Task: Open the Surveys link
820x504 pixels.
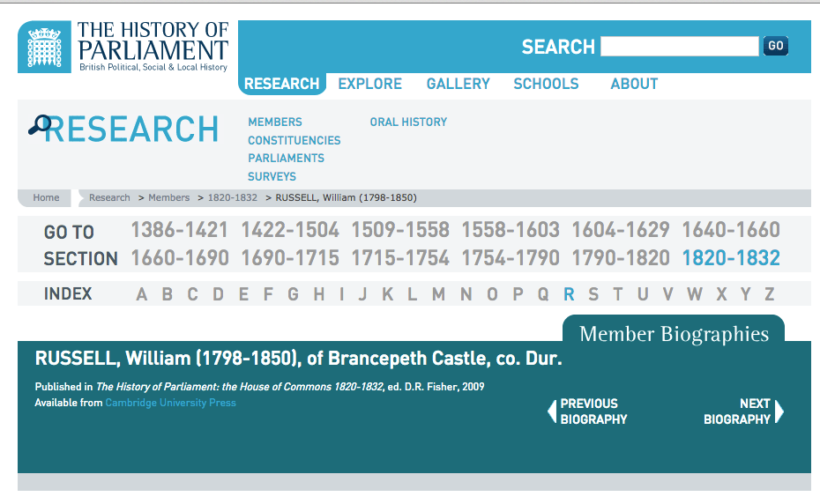Action: coord(272,176)
